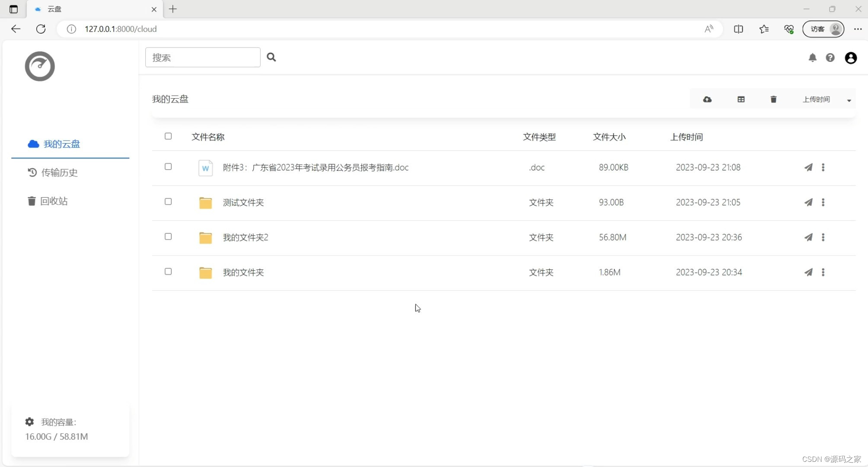Open browser split screen icon
Image resolution: width=868 pixels, height=467 pixels.
pos(738,29)
